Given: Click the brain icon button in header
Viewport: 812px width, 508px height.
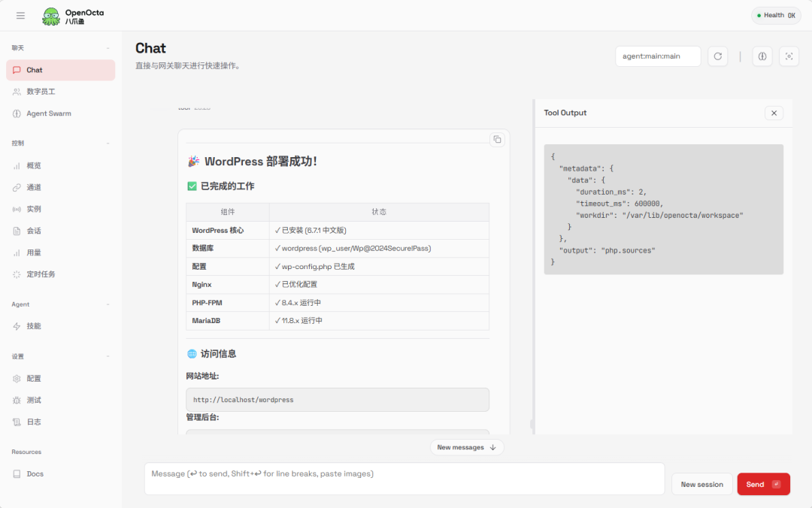Looking at the screenshot, I should pyautogui.click(x=762, y=56).
